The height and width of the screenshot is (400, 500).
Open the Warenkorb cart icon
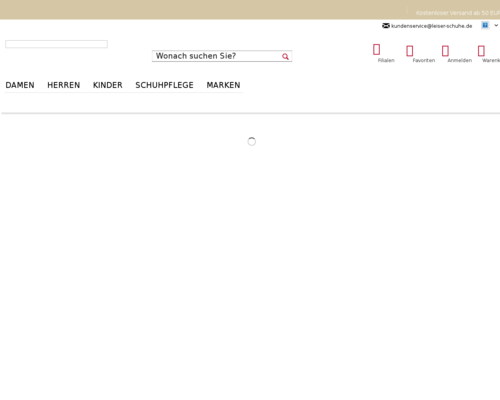[x=481, y=51]
